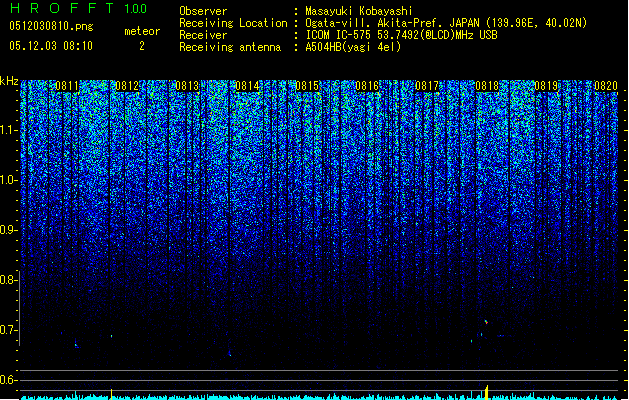Click the 0818 time marker

(x=487, y=86)
